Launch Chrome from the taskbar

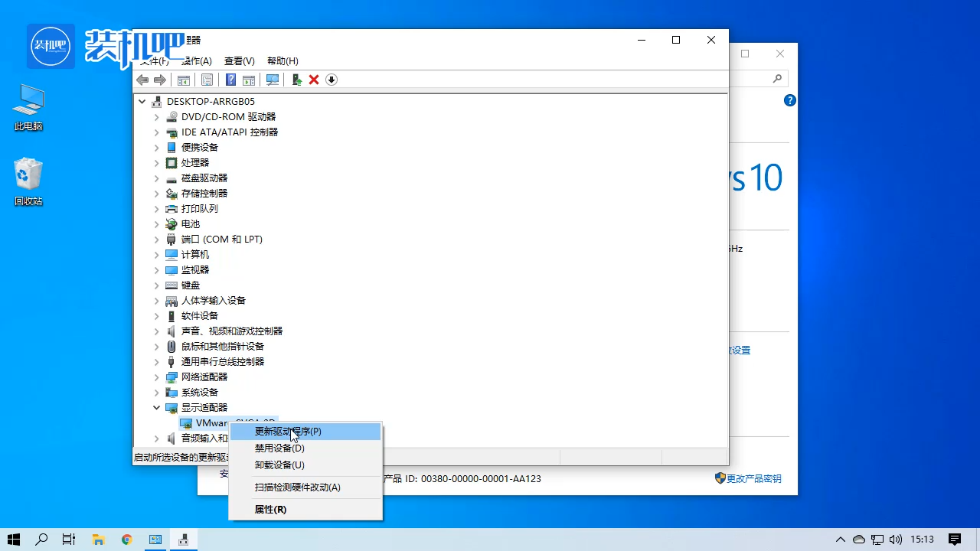click(x=126, y=540)
